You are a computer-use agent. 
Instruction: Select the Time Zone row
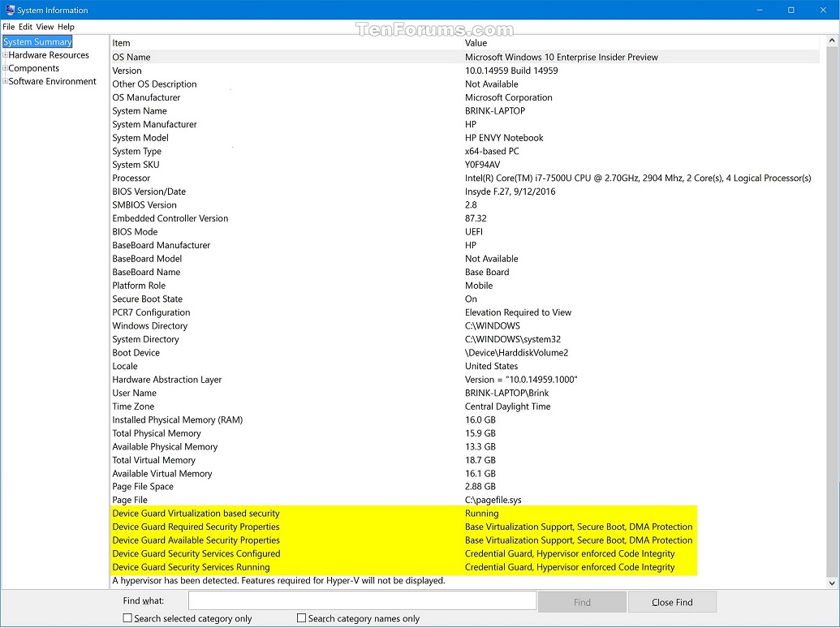point(465,406)
